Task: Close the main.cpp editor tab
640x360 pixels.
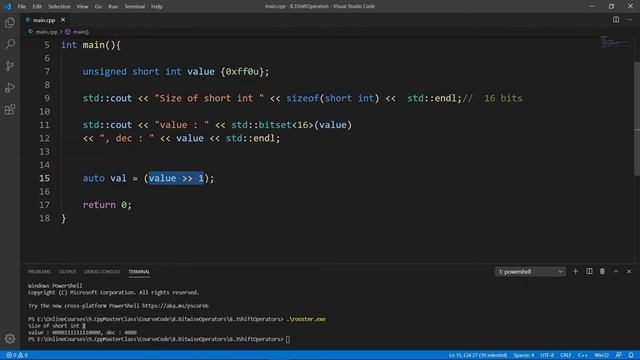Action: (x=63, y=20)
